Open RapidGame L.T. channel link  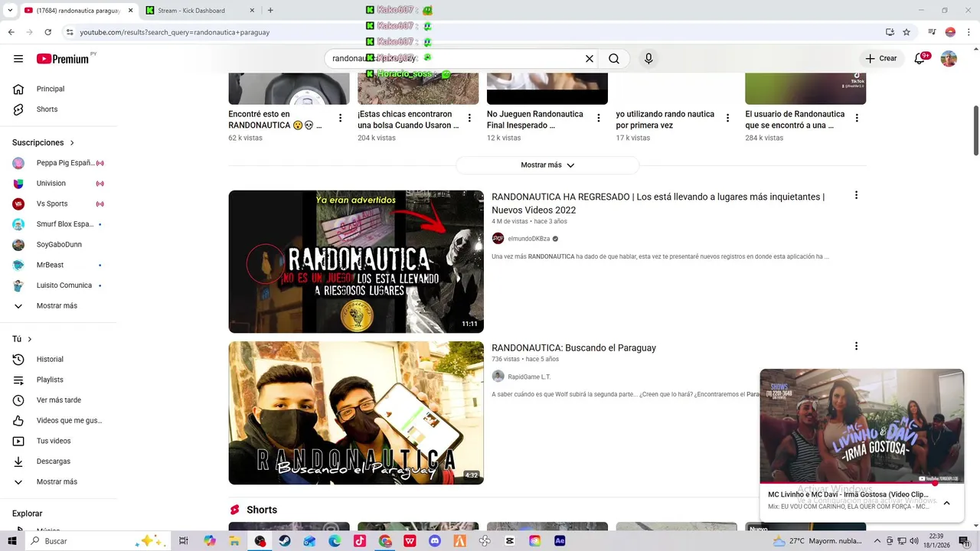tap(529, 377)
